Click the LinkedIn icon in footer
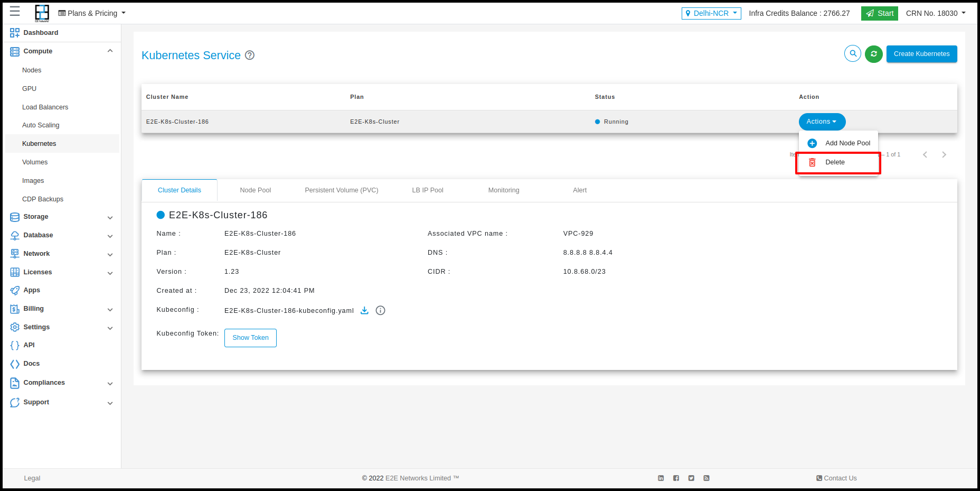The width and height of the screenshot is (980, 491). (661, 478)
